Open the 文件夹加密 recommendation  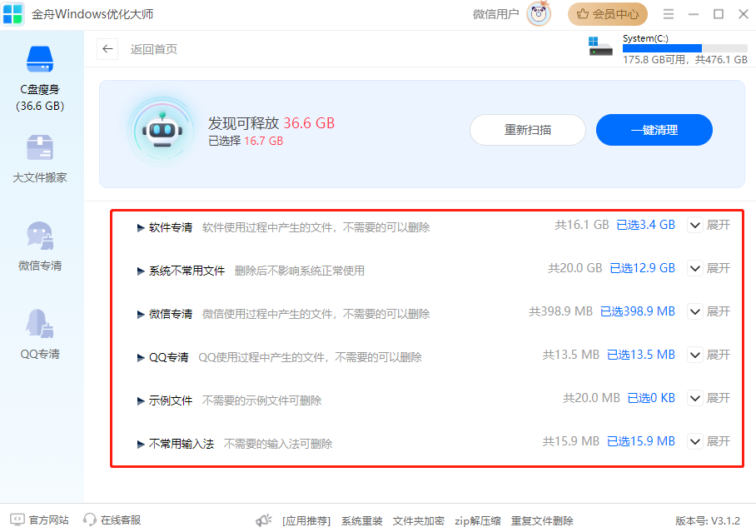point(419,521)
